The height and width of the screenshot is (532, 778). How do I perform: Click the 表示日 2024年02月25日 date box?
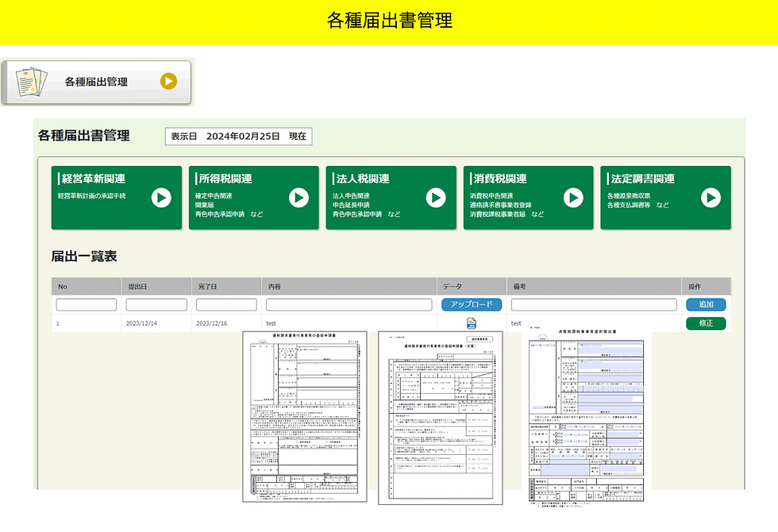click(238, 136)
